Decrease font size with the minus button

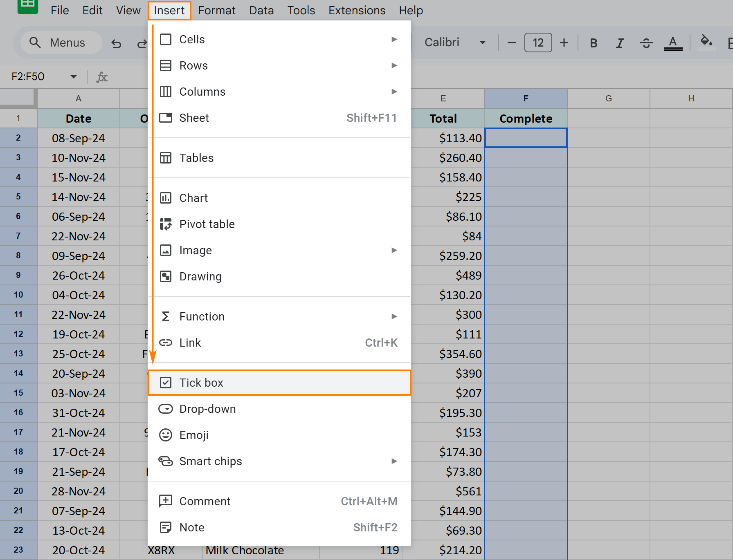point(511,43)
